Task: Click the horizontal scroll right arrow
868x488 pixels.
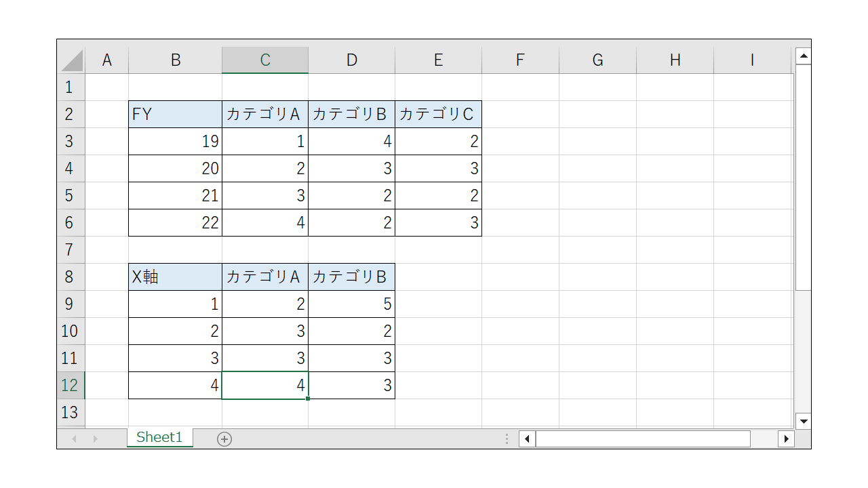Action: pos(786,439)
